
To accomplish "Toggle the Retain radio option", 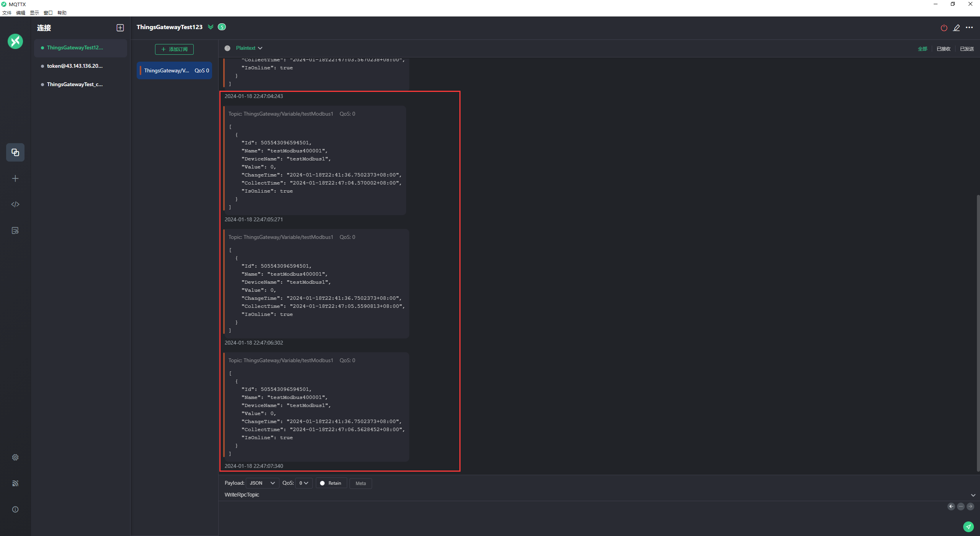I will [331, 483].
